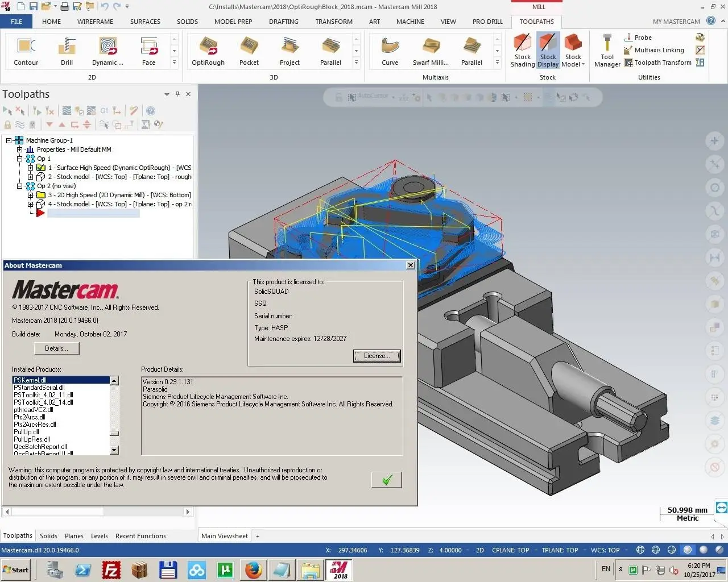Click the Details... button
This screenshot has width=728, height=582.
pos(56,348)
